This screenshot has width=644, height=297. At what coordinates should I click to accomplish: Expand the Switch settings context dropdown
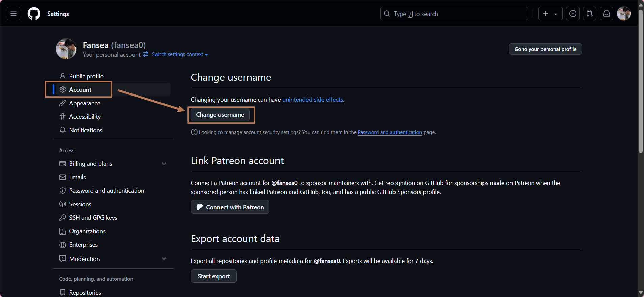(179, 54)
